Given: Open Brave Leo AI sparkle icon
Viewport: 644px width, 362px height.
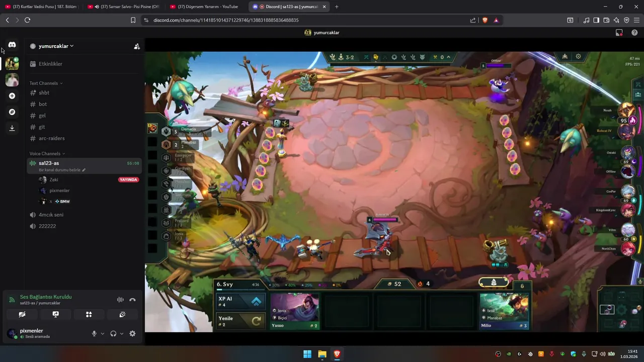Looking at the screenshot, I should point(616,20).
